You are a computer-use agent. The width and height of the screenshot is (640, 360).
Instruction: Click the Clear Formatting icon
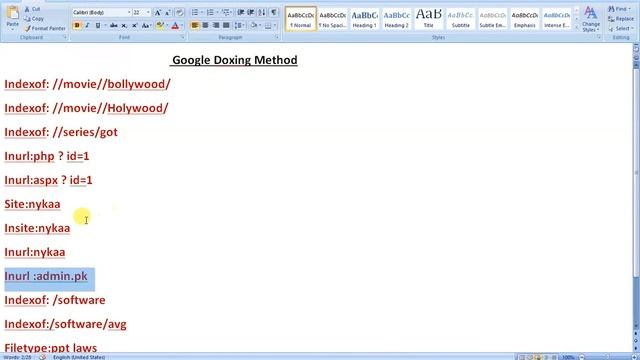[180, 13]
